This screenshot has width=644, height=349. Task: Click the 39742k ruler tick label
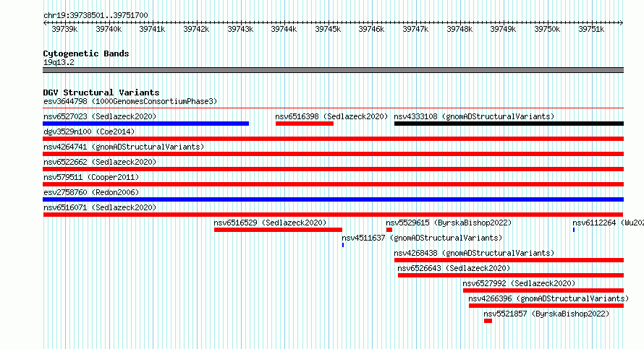pos(196,29)
